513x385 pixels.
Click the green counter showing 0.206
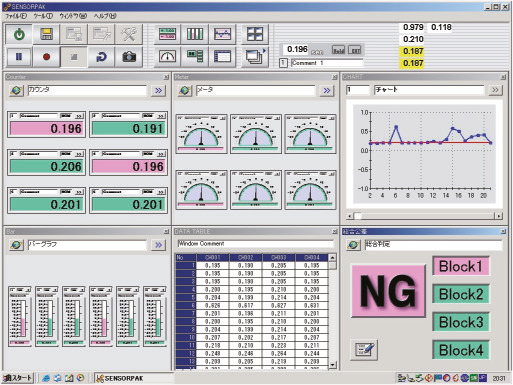(46, 167)
